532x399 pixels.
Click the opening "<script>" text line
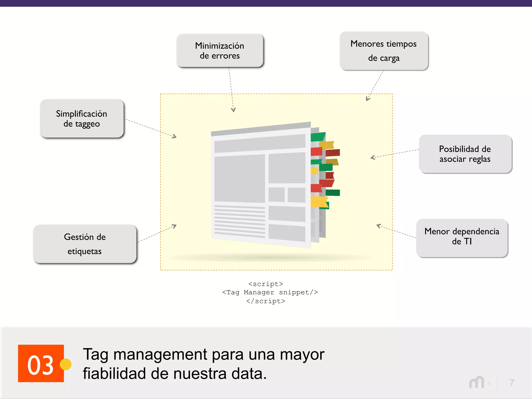[265, 284]
